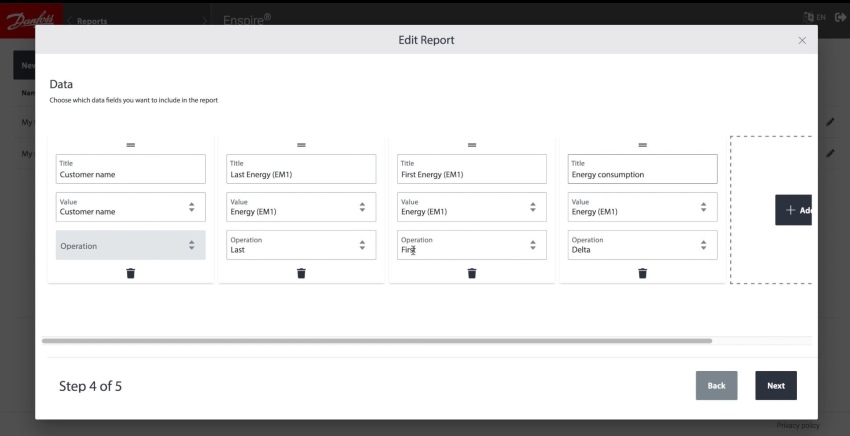Grab the Last Energy (EM1) drag handle

click(301, 145)
